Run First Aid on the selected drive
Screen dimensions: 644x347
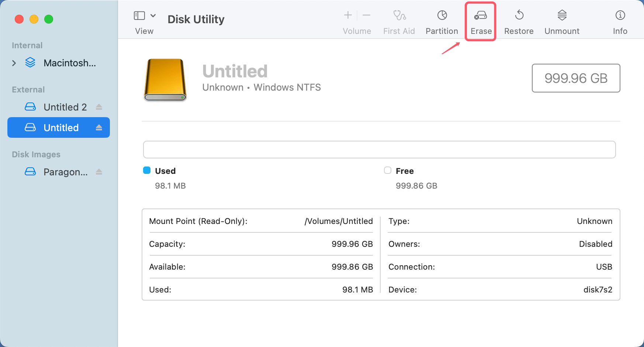pyautogui.click(x=399, y=20)
